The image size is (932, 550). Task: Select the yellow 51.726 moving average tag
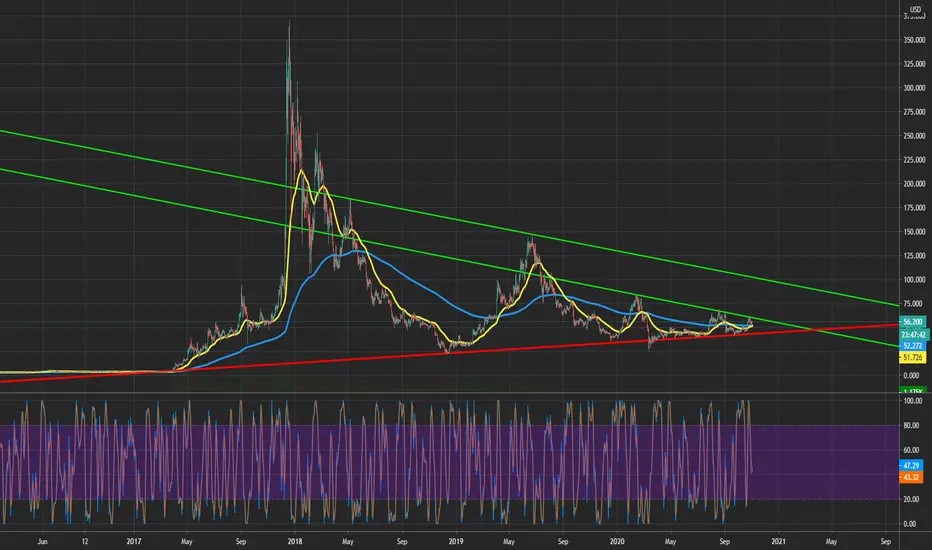pyautogui.click(x=912, y=357)
